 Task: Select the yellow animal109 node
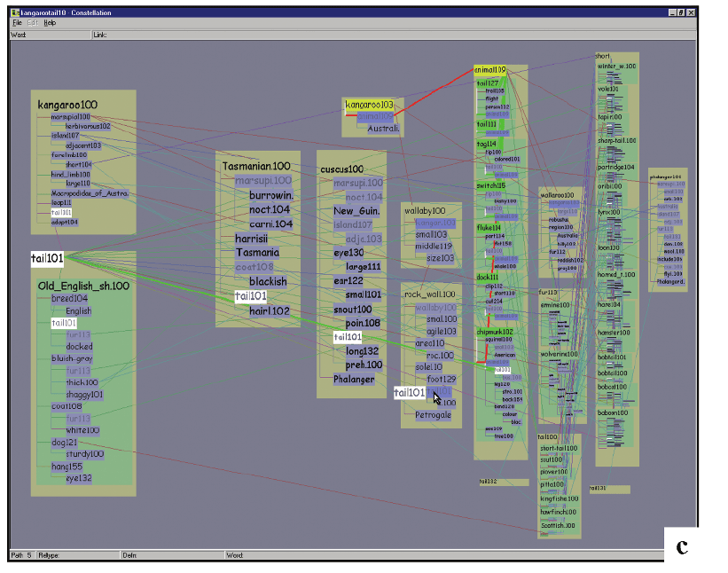click(x=490, y=69)
